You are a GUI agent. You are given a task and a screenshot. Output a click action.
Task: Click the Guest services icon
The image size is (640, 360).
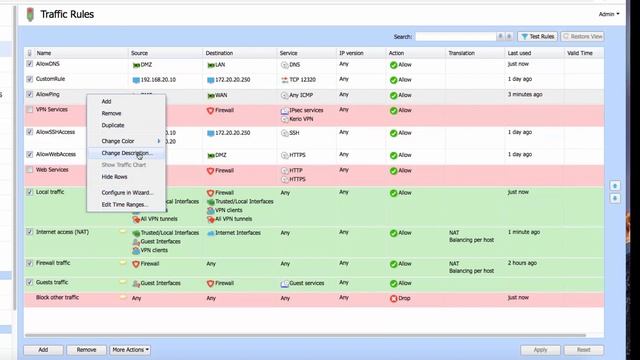coord(284,283)
